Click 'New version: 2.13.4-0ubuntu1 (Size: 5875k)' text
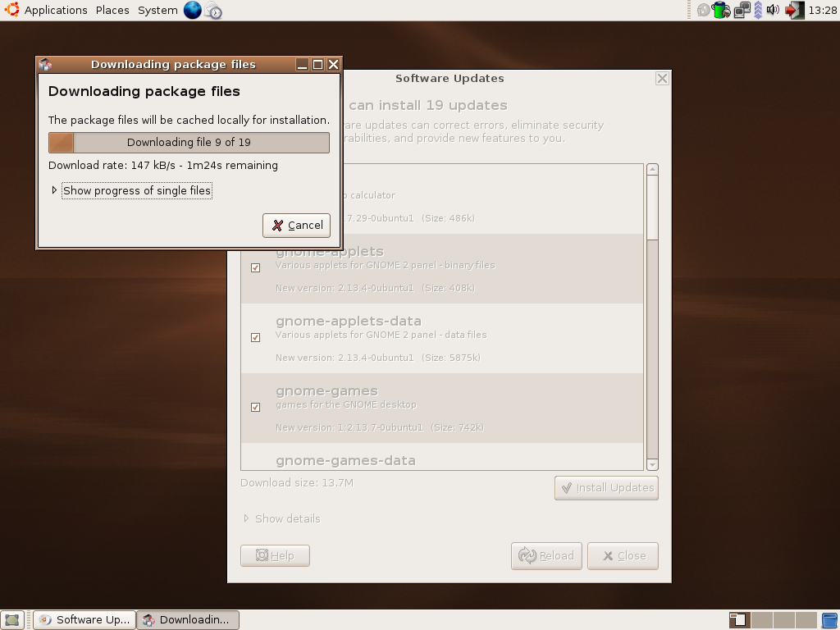 pos(378,358)
